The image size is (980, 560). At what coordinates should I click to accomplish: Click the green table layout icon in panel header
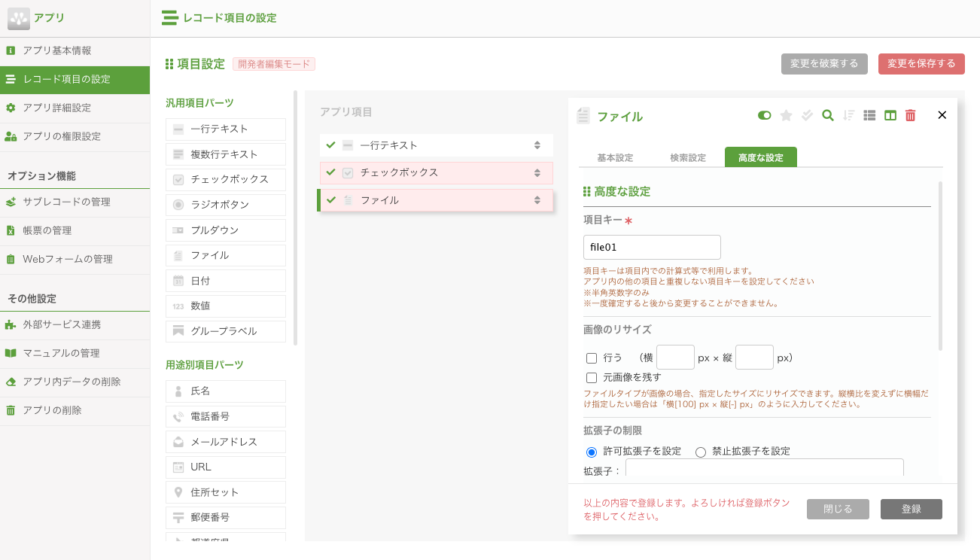(x=891, y=116)
